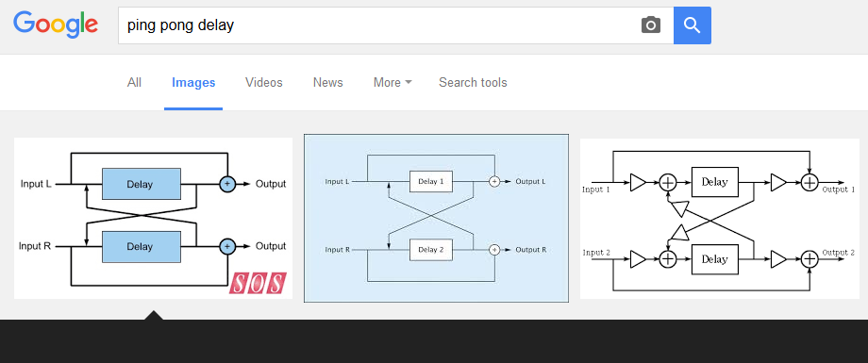Open the News results tab
868x363 pixels.
coord(327,82)
